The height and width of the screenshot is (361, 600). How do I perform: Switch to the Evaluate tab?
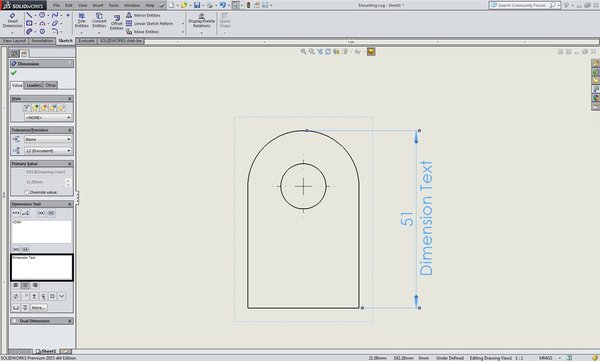pos(86,41)
